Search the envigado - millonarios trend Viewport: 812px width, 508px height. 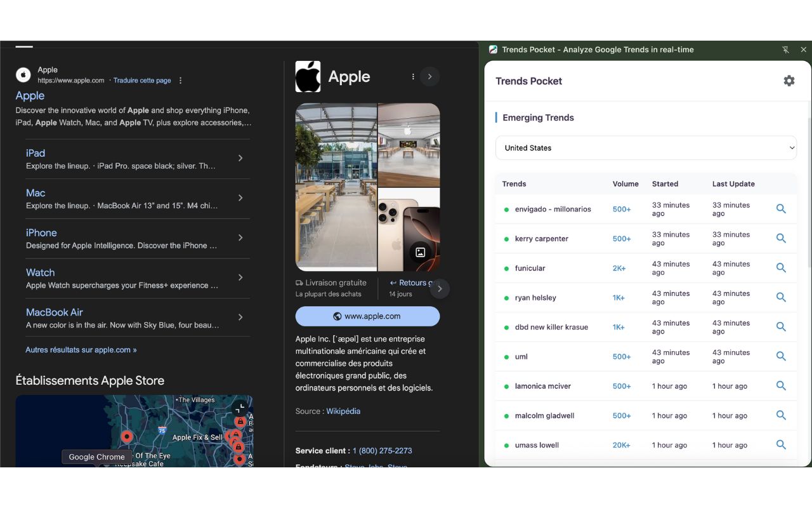[781, 209]
